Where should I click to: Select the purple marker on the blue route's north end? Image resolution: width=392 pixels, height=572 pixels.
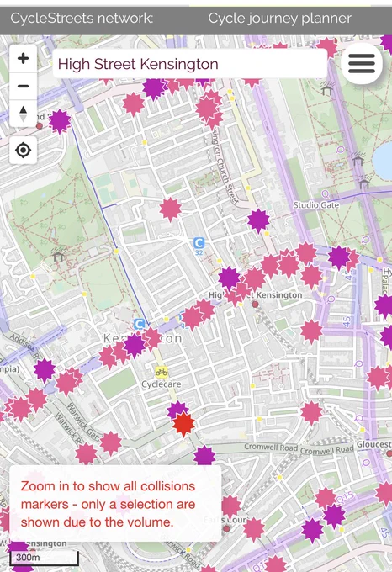(x=60, y=121)
